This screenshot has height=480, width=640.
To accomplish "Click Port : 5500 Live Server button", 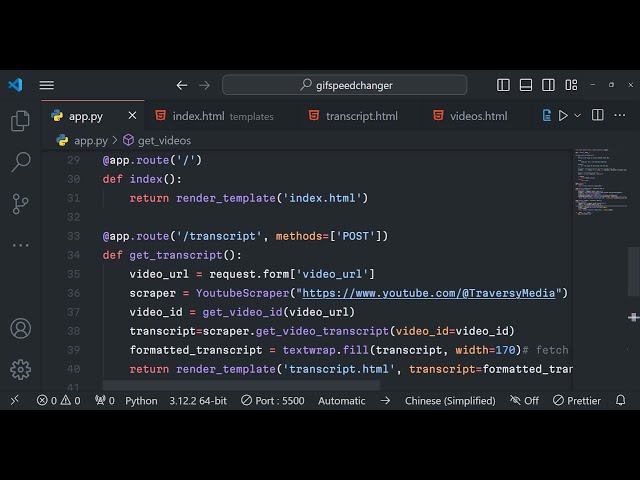I will coord(272,400).
